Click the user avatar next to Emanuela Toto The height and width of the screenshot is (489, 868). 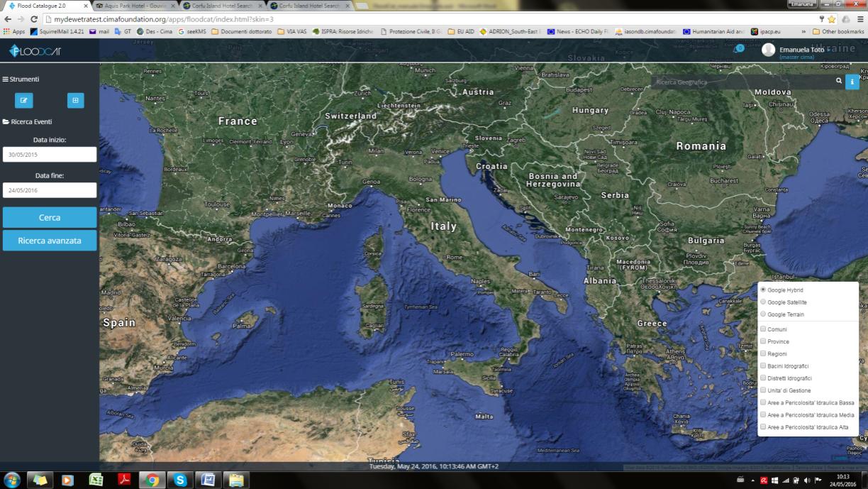pyautogui.click(x=769, y=50)
